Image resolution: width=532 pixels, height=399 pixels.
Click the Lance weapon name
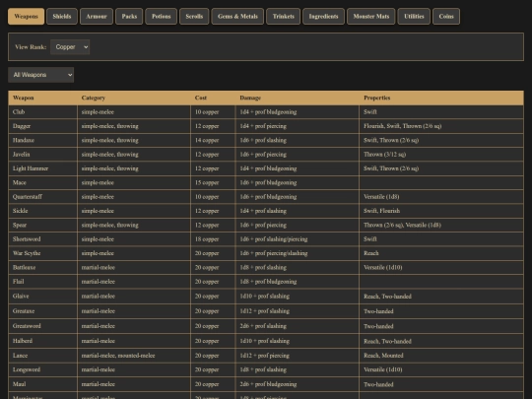pyautogui.click(x=20, y=356)
